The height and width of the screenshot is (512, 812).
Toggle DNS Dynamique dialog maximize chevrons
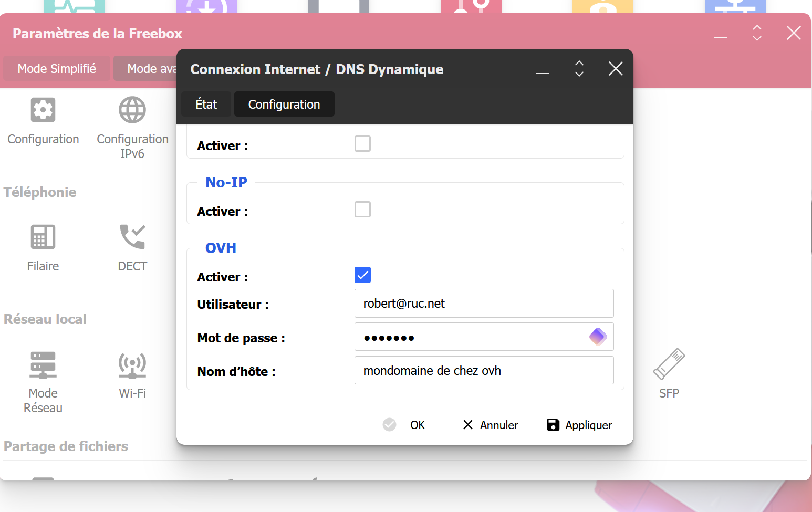click(579, 69)
